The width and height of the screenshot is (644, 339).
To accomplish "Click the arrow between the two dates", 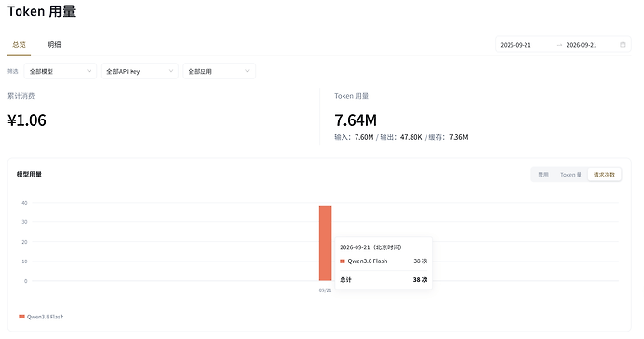I will (559, 45).
